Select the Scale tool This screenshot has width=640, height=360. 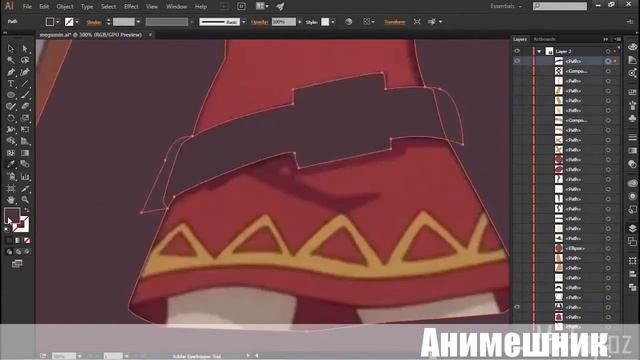[x=25, y=118]
